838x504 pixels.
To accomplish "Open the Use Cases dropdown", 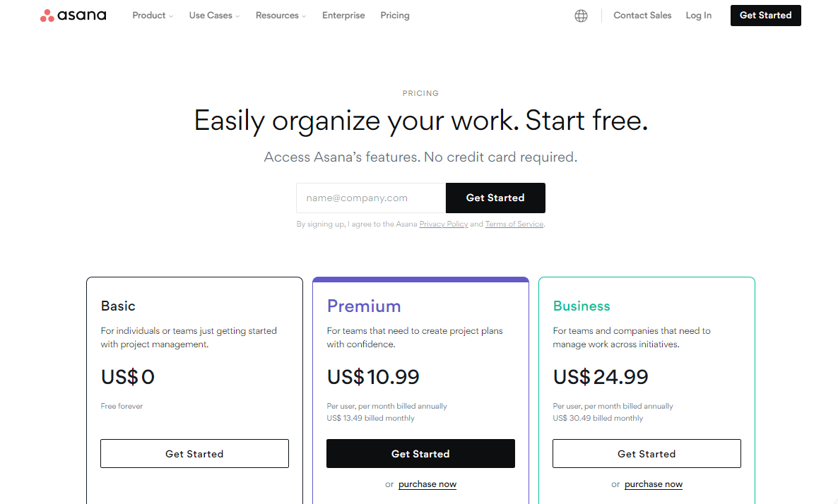I will [x=211, y=15].
